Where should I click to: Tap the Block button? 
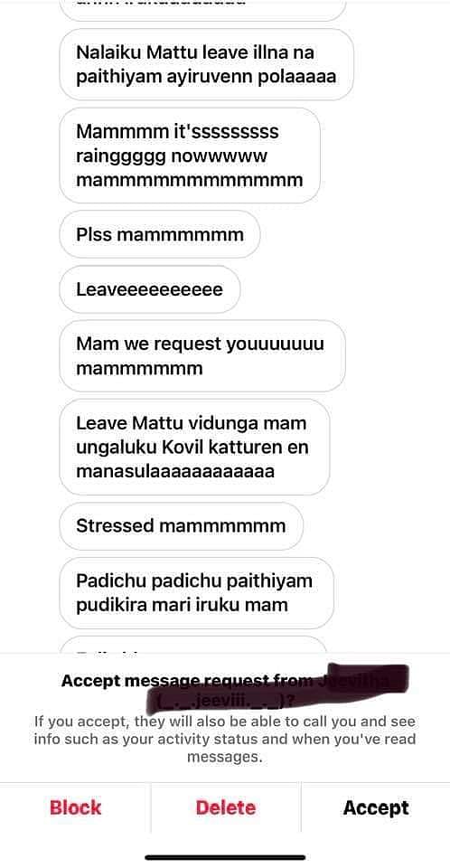[75, 807]
